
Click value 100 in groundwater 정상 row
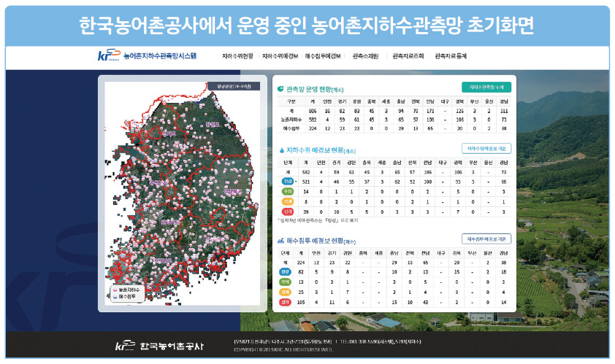427,182
